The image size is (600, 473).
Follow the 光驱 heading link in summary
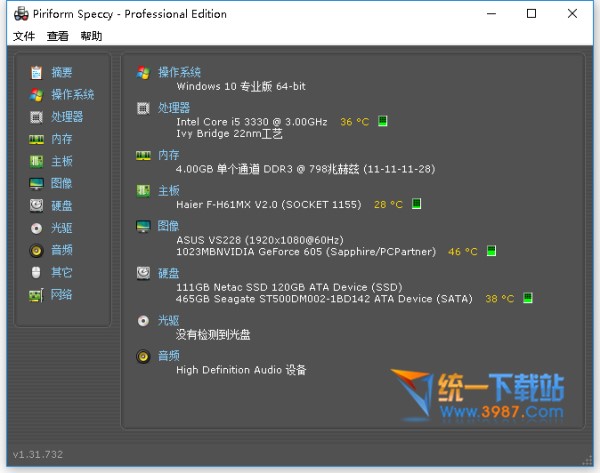point(169,321)
